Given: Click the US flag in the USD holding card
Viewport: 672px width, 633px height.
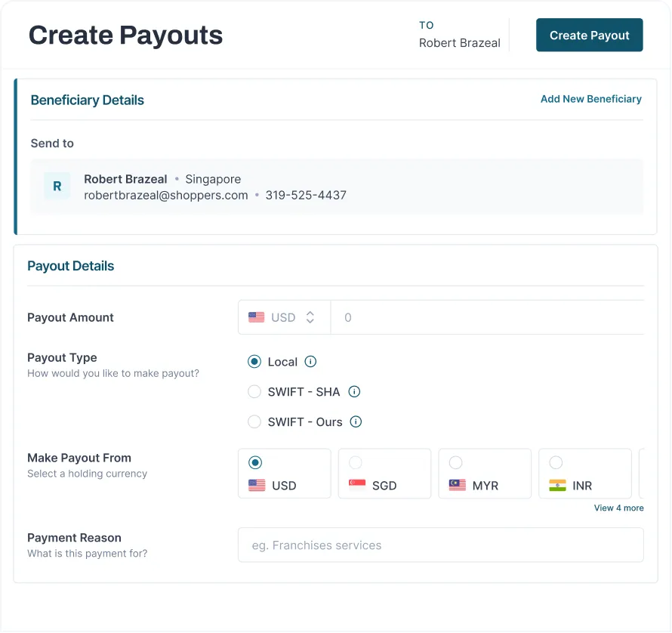Looking at the screenshot, I should click(x=257, y=486).
